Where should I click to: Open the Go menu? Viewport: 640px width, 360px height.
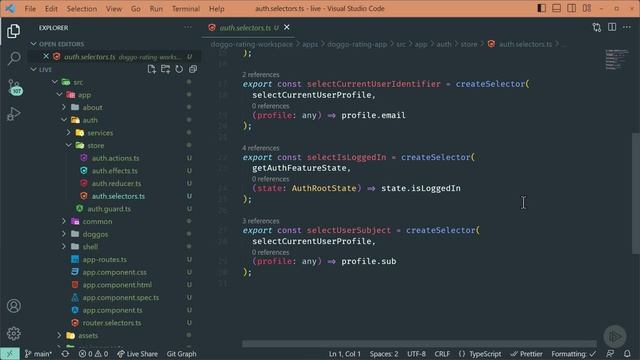(136, 9)
